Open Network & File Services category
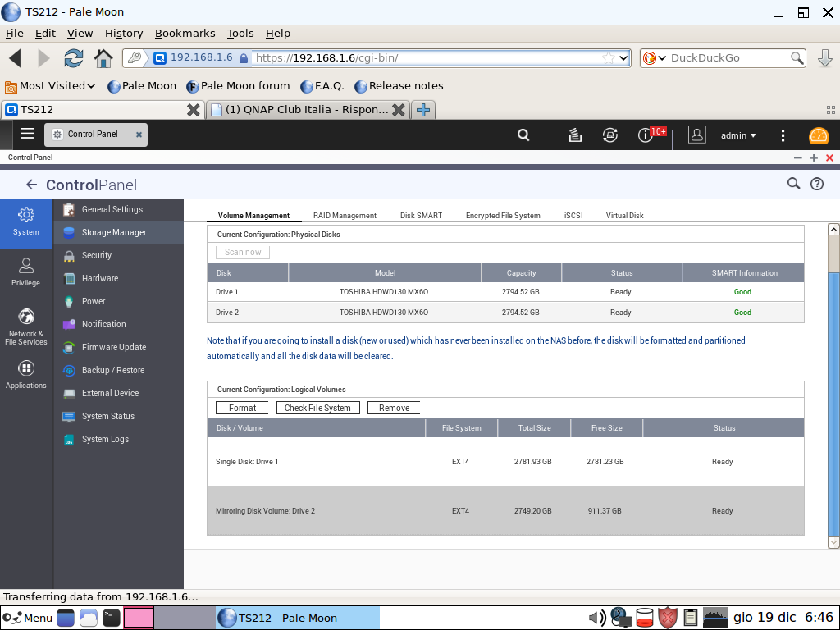840x630 pixels. pos(26,326)
